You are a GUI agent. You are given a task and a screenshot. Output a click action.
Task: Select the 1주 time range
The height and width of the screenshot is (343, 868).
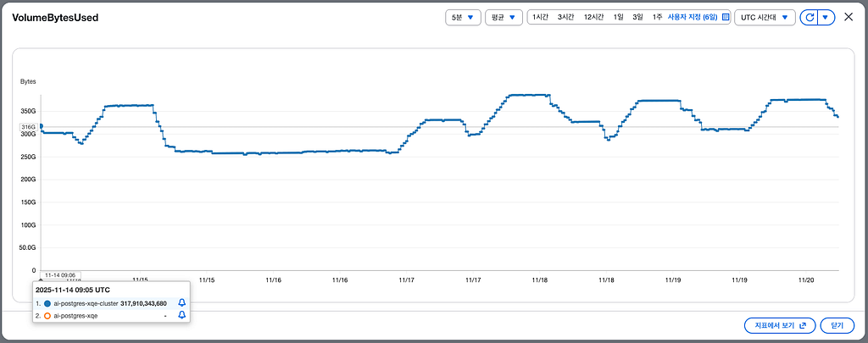(x=657, y=17)
